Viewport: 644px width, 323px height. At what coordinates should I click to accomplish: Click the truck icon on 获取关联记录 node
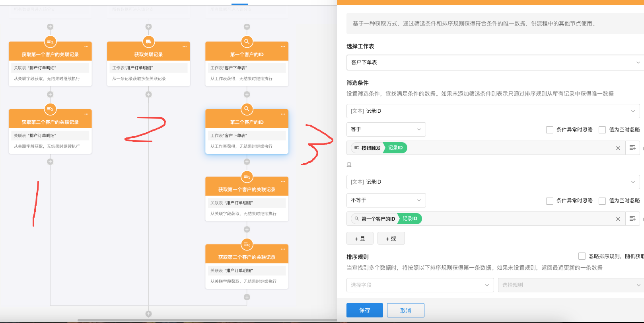[x=148, y=41]
